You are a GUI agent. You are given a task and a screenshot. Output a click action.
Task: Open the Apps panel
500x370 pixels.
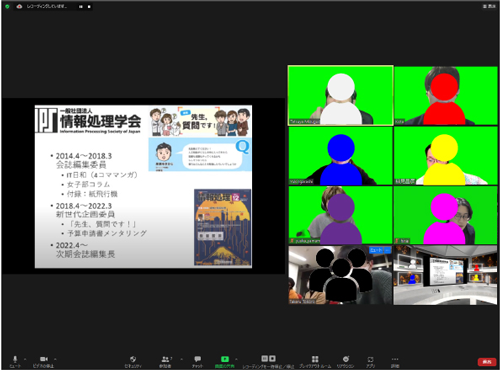pos(370,361)
